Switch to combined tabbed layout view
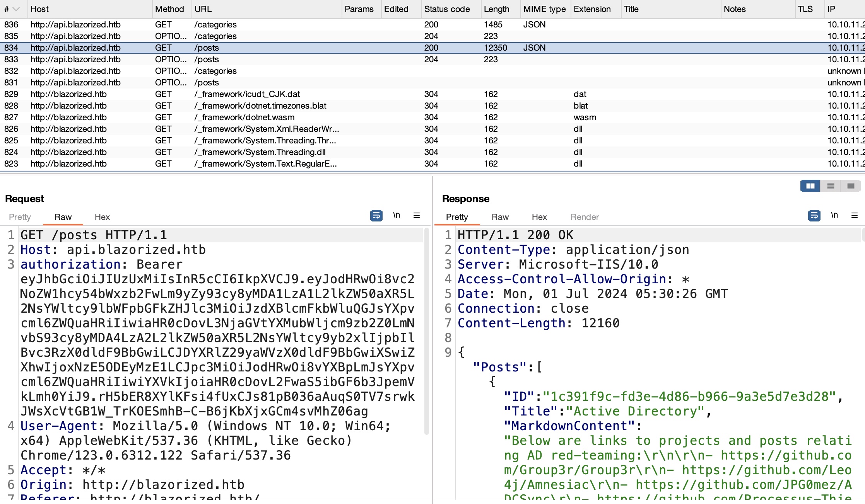 tap(850, 186)
